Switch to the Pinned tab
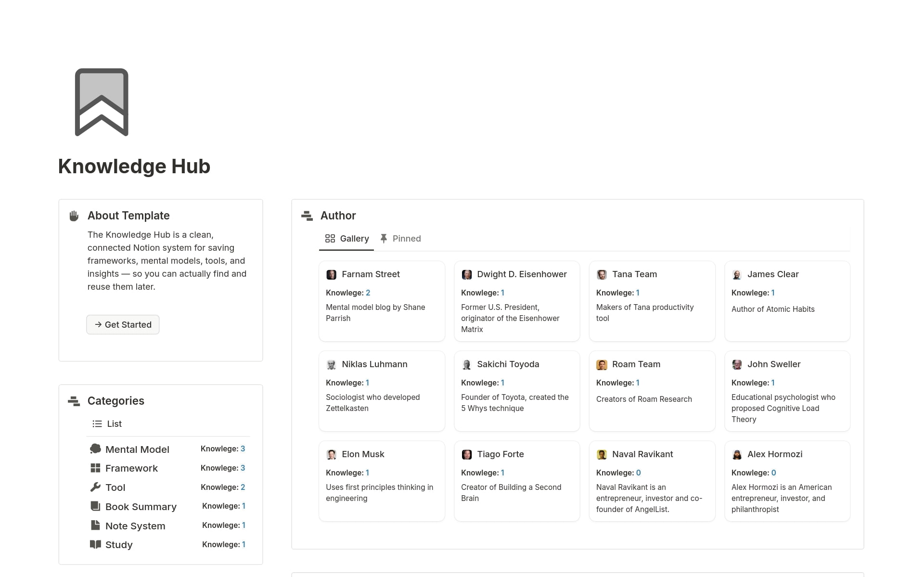The height and width of the screenshot is (577, 924). click(x=406, y=238)
